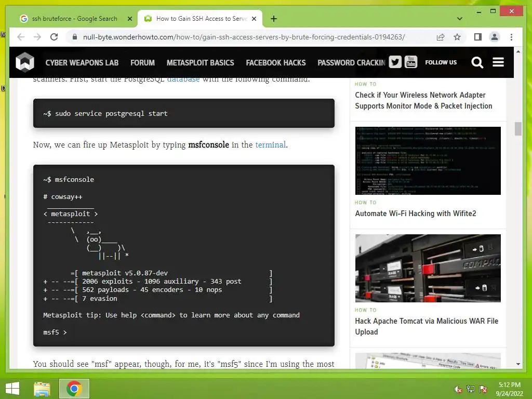
Task: Open Password Cracking section
Action: pyautogui.click(x=352, y=63)
